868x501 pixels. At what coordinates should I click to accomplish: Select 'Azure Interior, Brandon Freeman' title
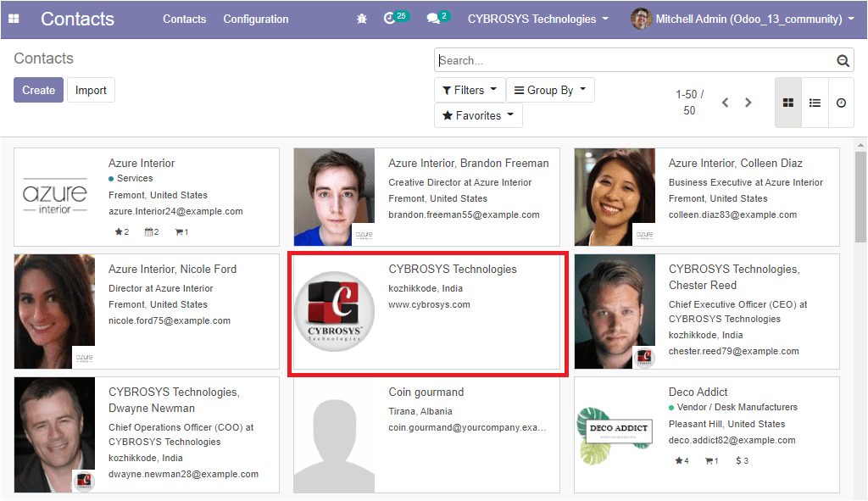468,163
